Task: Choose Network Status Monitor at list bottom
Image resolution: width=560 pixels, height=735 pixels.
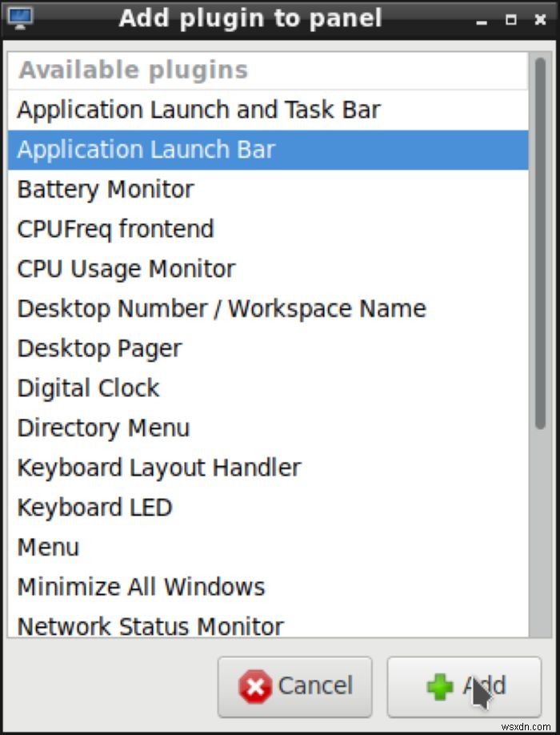Action: pos(150,625)
